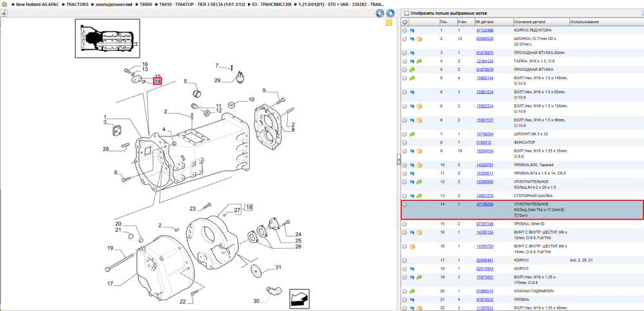Open part number 87307348 link
644x311 pixels.
pos(485,224)
